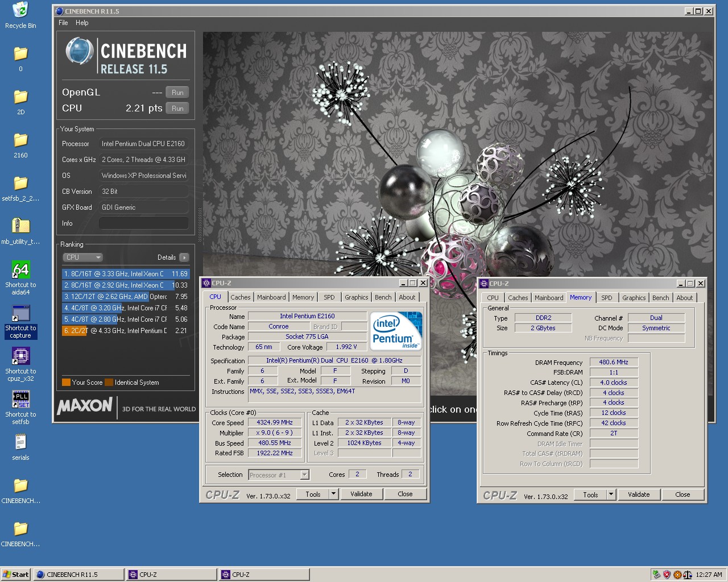The width and height of the screenshot is (728, 582).
Task: Click the red shield tray icon
Action: (x=667, y=575)
